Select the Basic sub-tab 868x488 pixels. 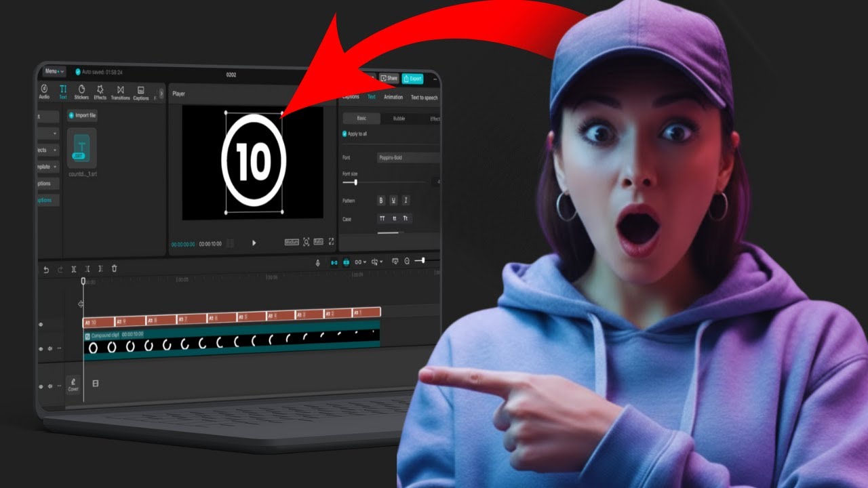[361, 119]
